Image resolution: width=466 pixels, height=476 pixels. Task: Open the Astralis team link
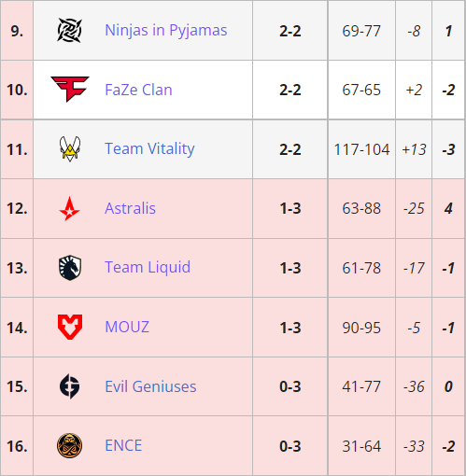tap(130, 208)
